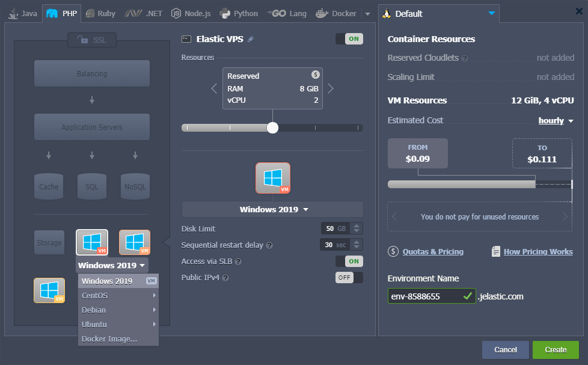This screenshot has width=588, height=365.
Task: Open the Ruby tab
Action: (x=100, y=14)
